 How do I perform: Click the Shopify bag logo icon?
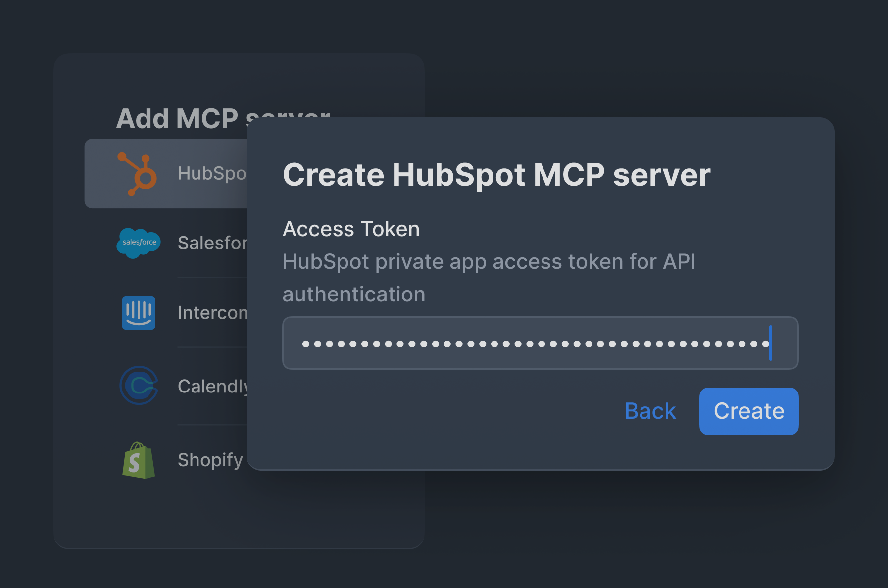tap(139, 460)
